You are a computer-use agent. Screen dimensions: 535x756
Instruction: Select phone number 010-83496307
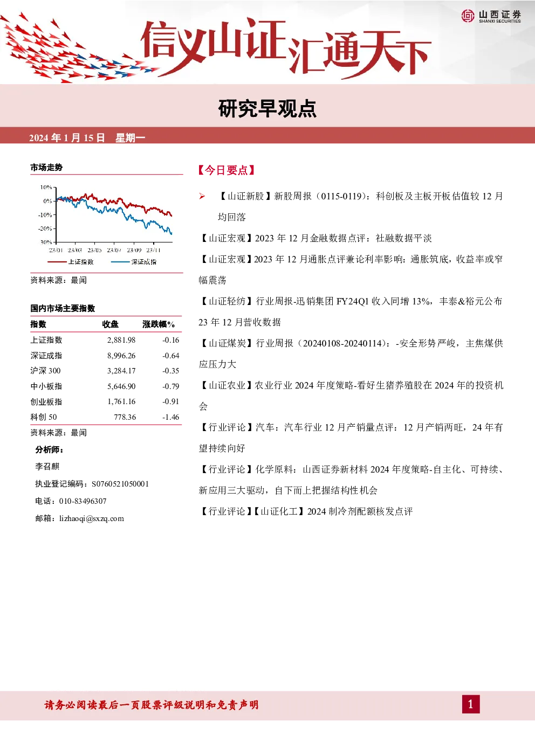[83, 501]
